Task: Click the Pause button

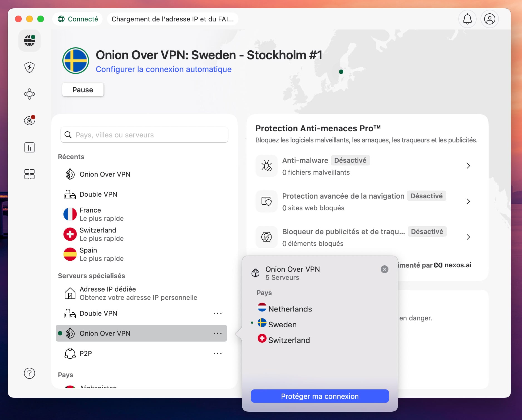Action: (83, 90)
